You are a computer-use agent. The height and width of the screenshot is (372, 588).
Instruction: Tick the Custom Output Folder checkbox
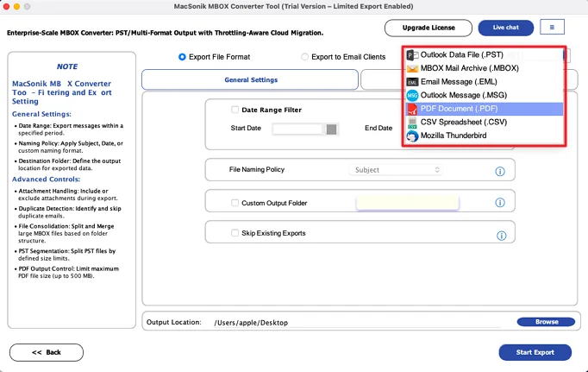tap(235, 203)
